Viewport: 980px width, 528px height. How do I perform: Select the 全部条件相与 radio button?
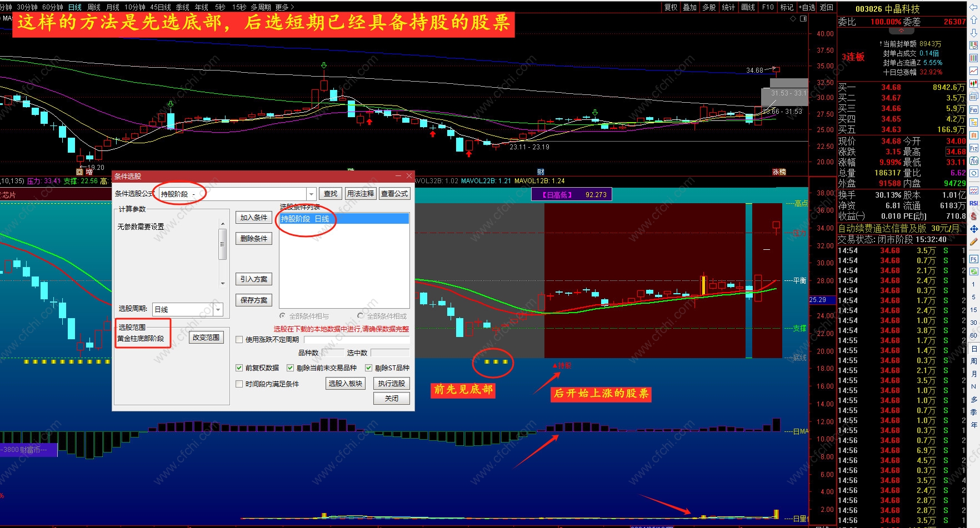coord(283,316)
